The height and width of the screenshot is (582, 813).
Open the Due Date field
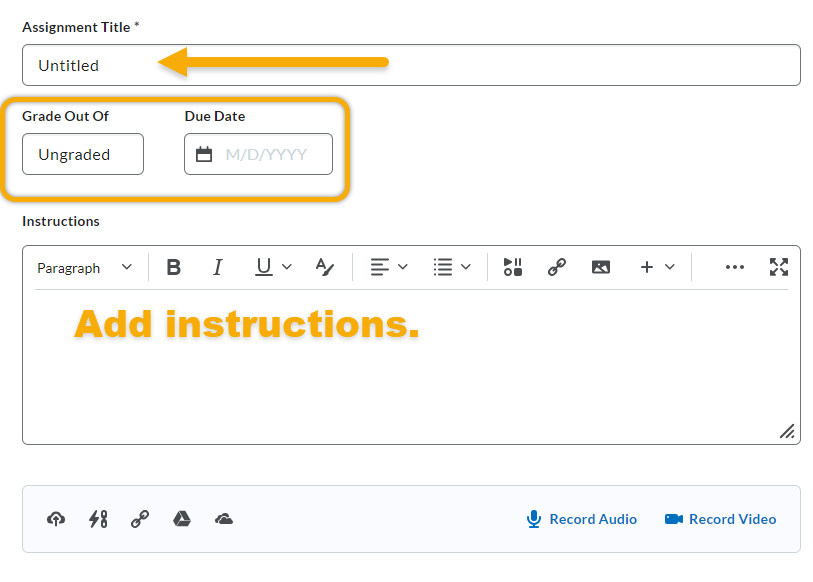tap(258, 154)
